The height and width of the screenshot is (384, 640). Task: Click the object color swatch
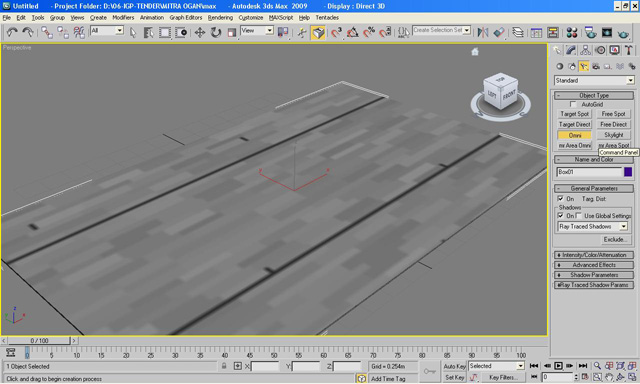628,172
